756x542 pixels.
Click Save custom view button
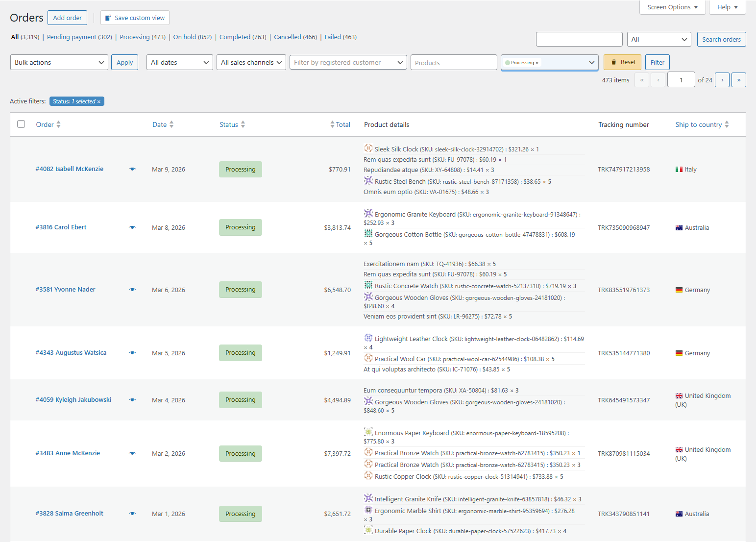point(135,18)
